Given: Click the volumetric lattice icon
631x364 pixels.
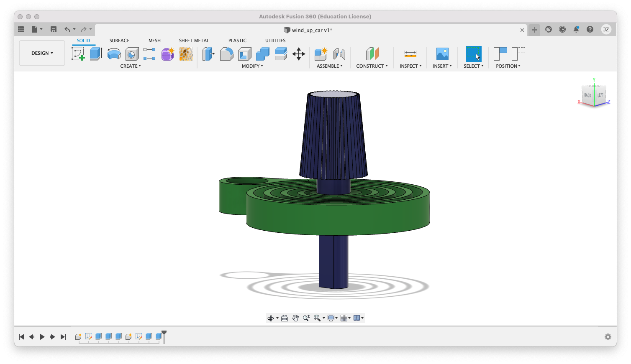Looking at the screenshot, I should (186, 54).
